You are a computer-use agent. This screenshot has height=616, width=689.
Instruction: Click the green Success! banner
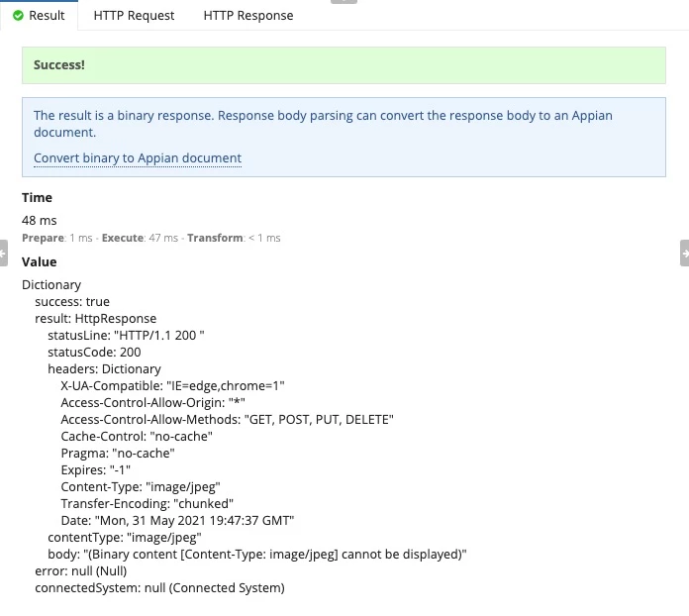point(344,65)
